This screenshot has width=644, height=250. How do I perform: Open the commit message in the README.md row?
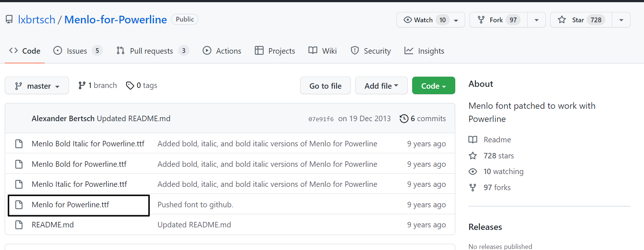(194, 225)
